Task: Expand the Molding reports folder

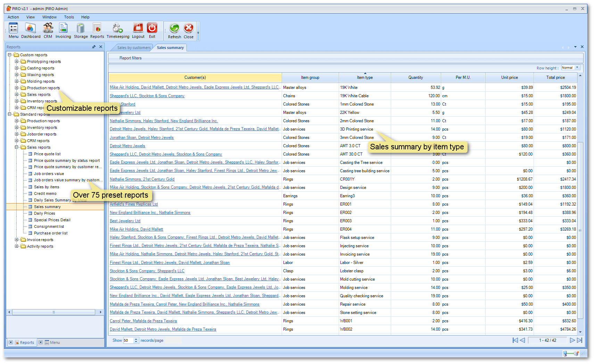Action: 17,81
